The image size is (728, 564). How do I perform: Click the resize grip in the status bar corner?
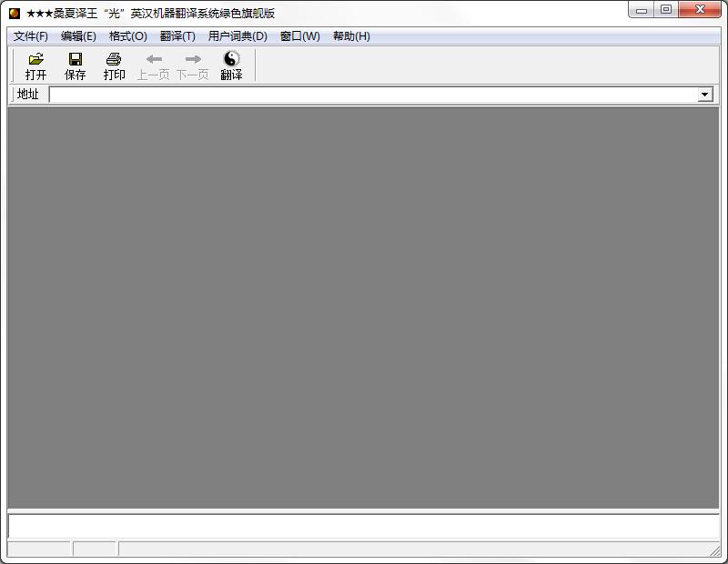tap(715, 551)
